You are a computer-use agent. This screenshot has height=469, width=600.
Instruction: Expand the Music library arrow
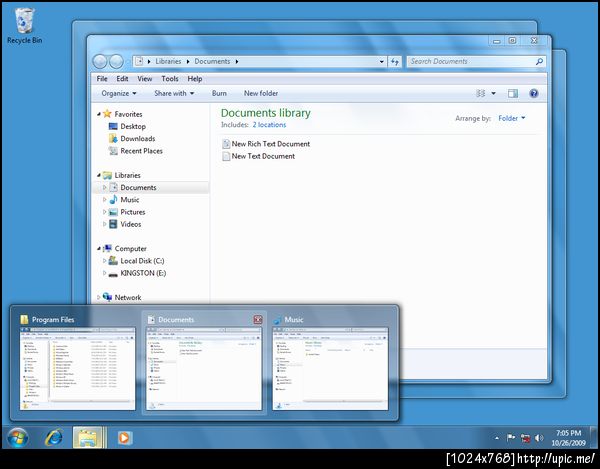[104, 200]
